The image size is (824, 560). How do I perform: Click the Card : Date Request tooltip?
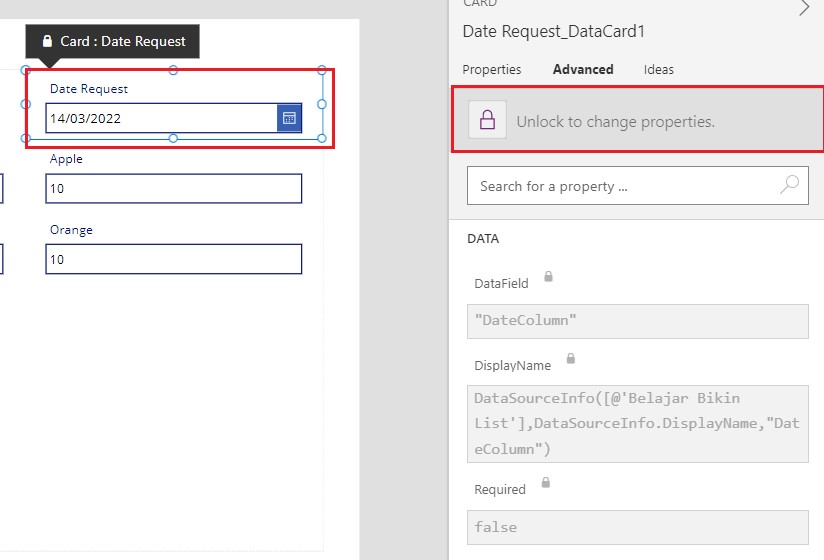[112, 42]
